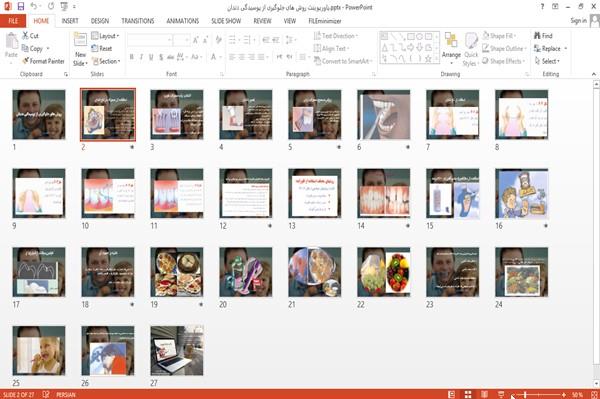Click the spell check icon in status bar
Viewport: 600px width, 399px height.
point(46,394)
